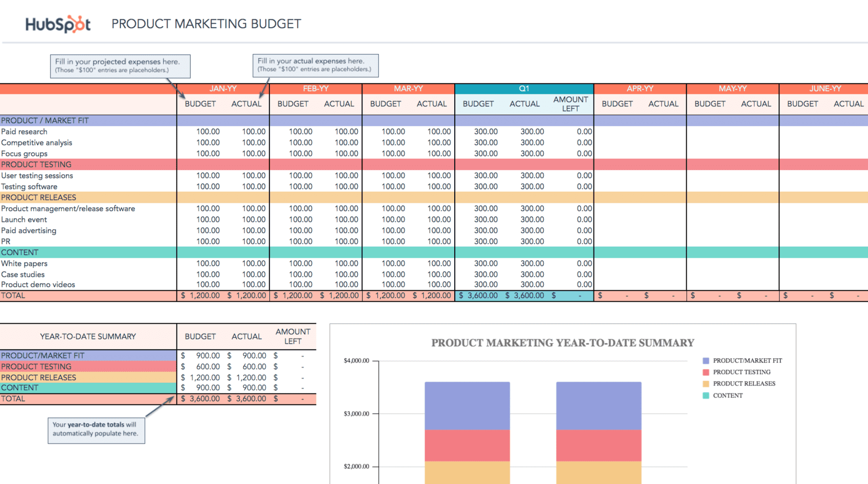868x484 pixels.
Task: Click the projected expenses callout note
Action: tap(120, 66)
